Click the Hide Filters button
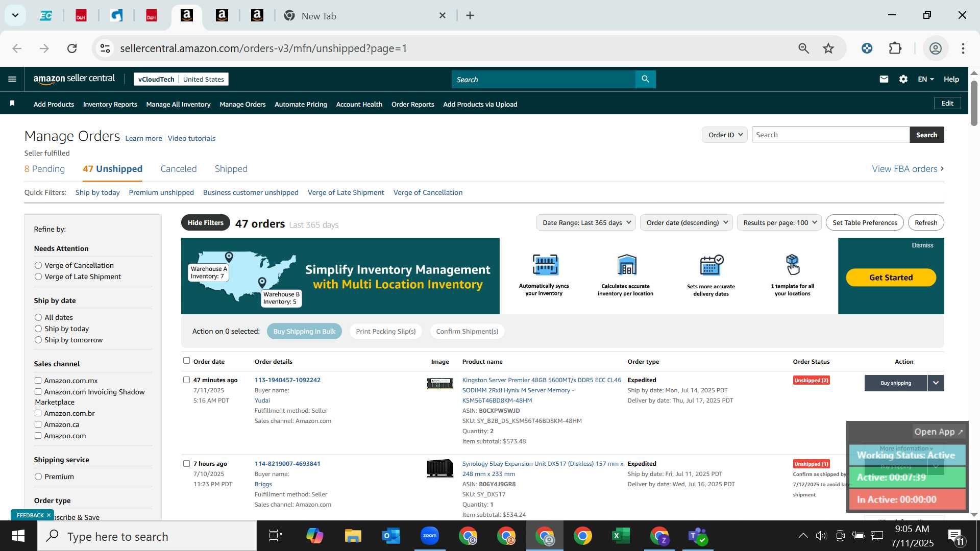This screenshot has width=980, height=551. [205, 222]
